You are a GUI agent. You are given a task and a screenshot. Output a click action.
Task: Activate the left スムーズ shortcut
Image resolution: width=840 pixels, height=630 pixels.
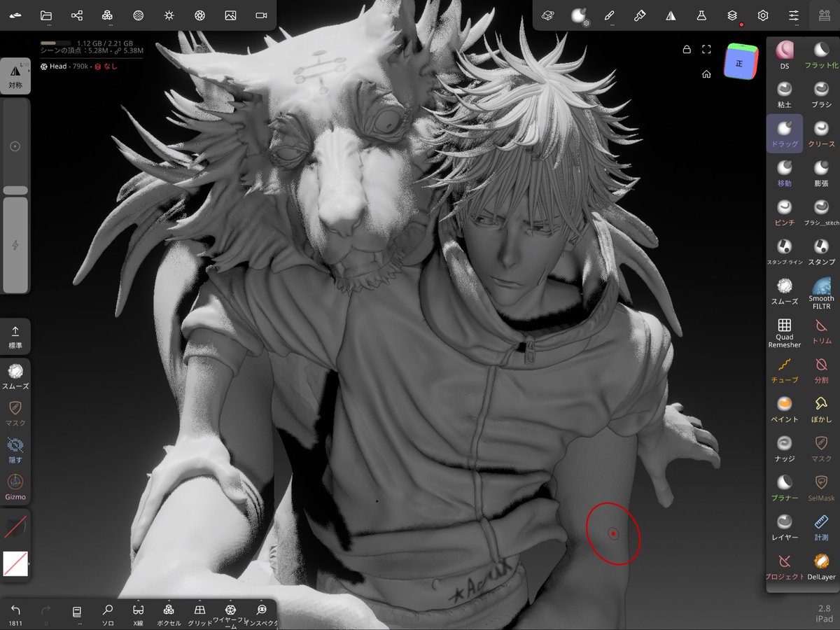point(15,375)
